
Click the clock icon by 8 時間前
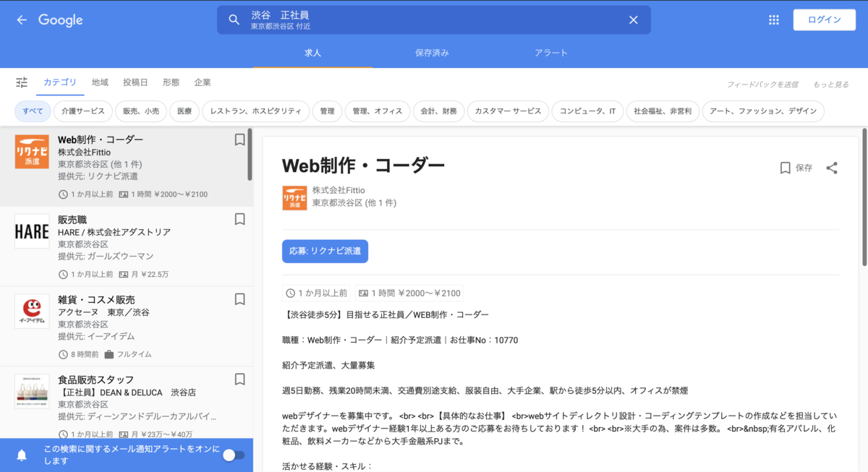[63, 354]
